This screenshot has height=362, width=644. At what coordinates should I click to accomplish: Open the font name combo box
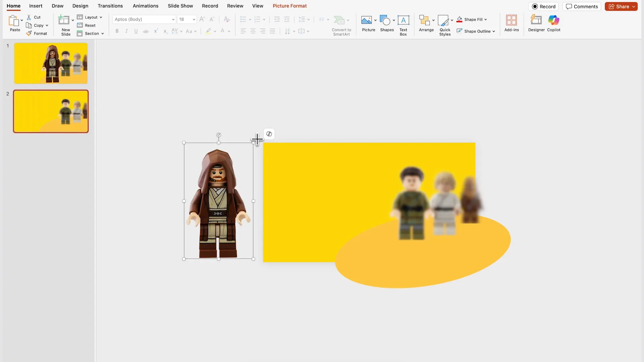[144, 19]
